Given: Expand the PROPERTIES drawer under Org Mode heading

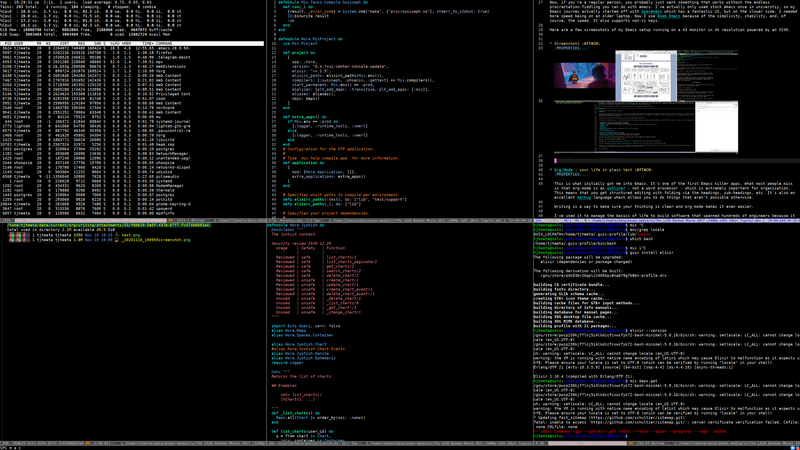Looking at the screenshot, I should tap(571, 174).
